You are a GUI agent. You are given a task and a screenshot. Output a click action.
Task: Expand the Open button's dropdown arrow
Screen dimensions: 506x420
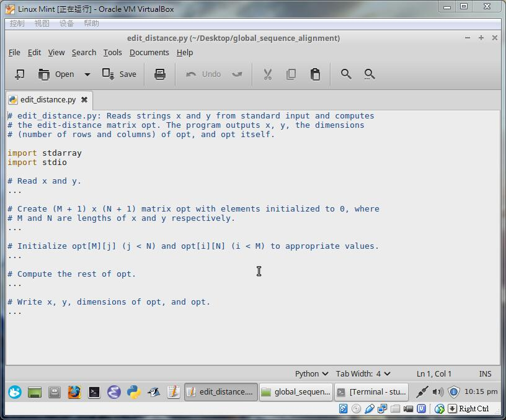tap(86, 74)
